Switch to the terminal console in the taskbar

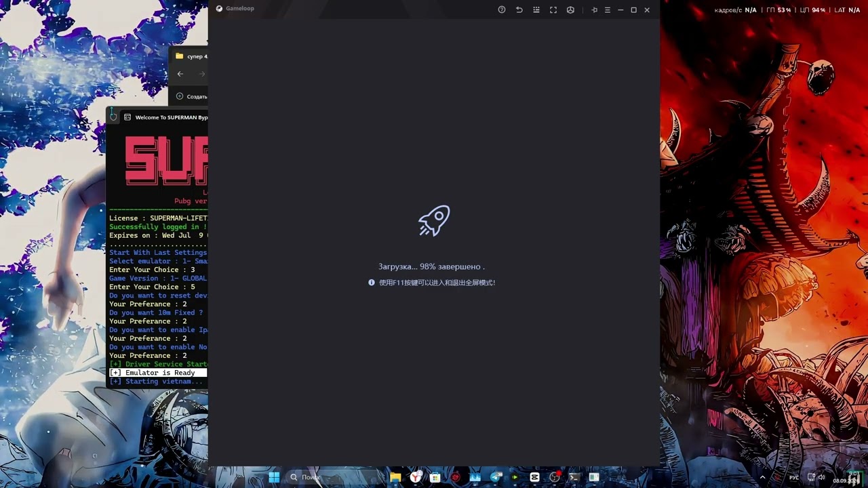574,477
